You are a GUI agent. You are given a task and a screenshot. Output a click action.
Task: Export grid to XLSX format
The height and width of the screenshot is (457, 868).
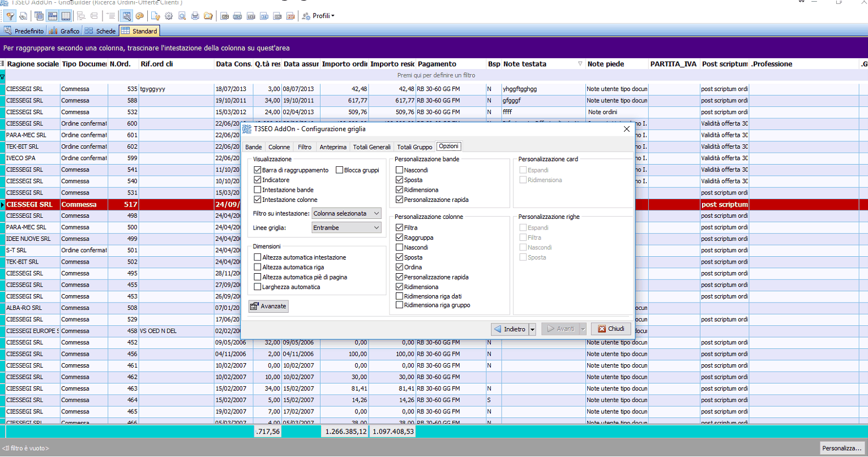[238, 16]
